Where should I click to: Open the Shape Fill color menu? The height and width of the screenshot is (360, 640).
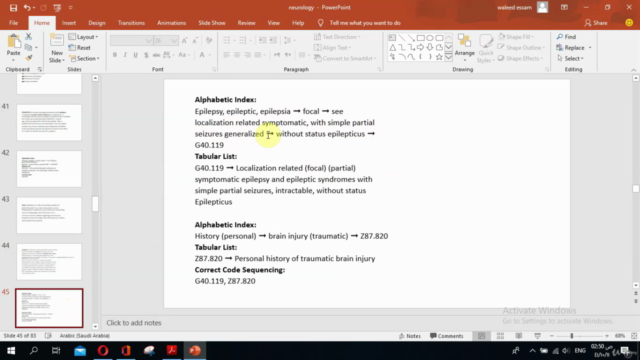tap(516, 37)
